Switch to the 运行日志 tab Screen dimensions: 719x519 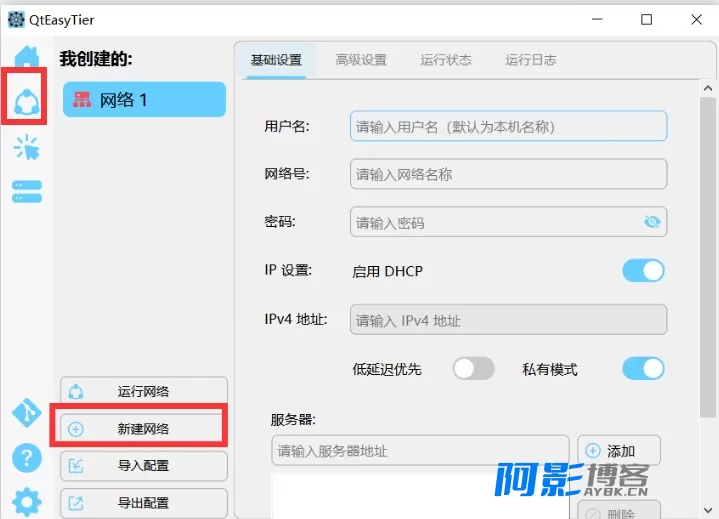click(x=531, y=60)
